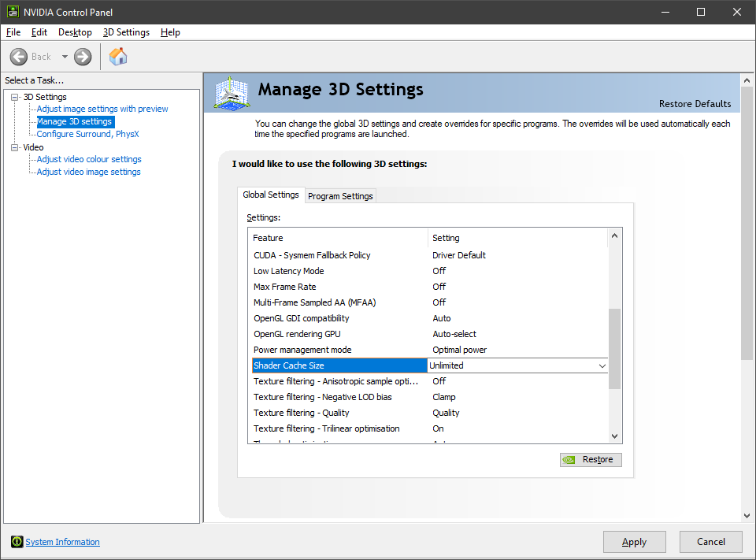Click the settings list scrollbar thumb
756x560 pixels.
(615, 348)
